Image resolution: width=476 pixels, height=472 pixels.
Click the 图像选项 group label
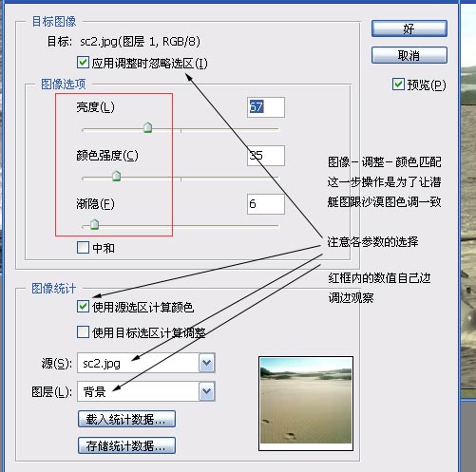[x=64, y=85]
